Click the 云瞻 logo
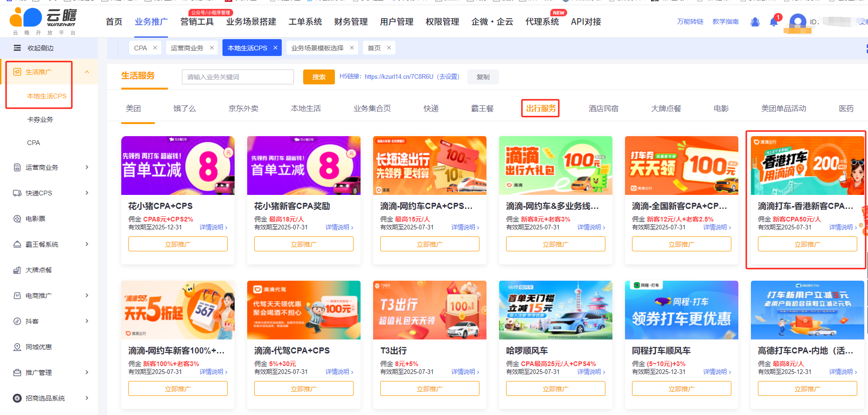Screen dimensions: 868x415 (43, 21)
